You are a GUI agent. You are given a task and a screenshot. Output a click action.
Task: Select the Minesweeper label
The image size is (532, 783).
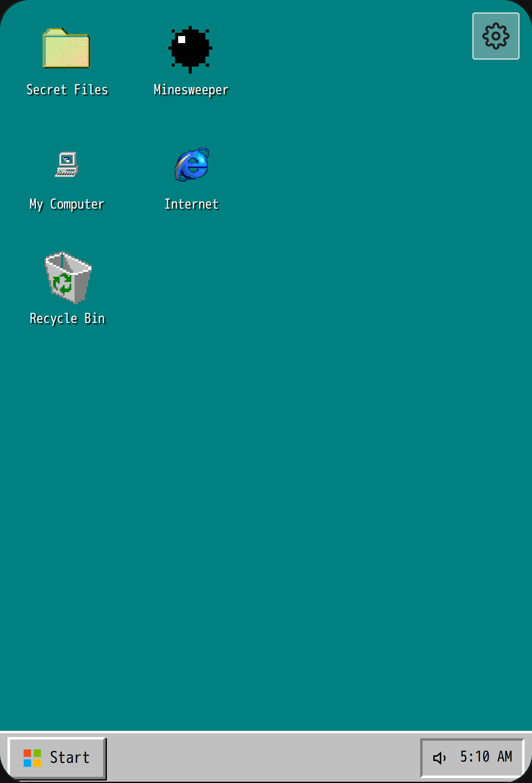pyautogui.click(x=191, y=90)
